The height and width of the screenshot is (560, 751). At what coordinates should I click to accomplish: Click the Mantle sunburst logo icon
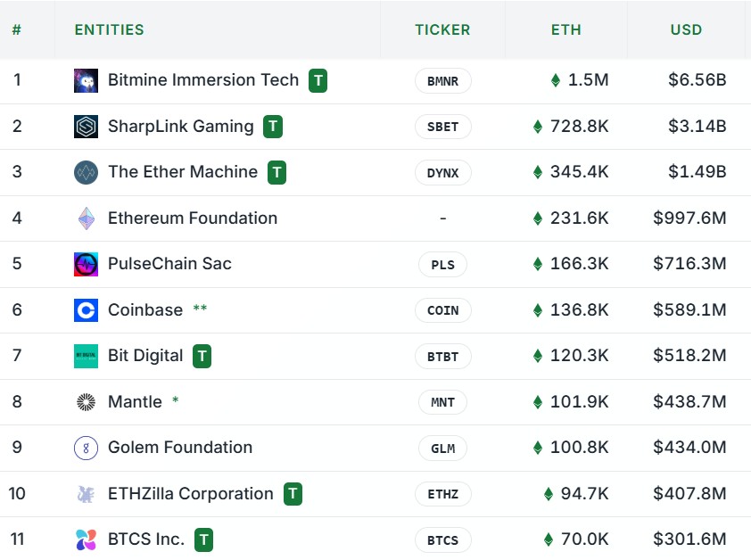tap(86, 402)
